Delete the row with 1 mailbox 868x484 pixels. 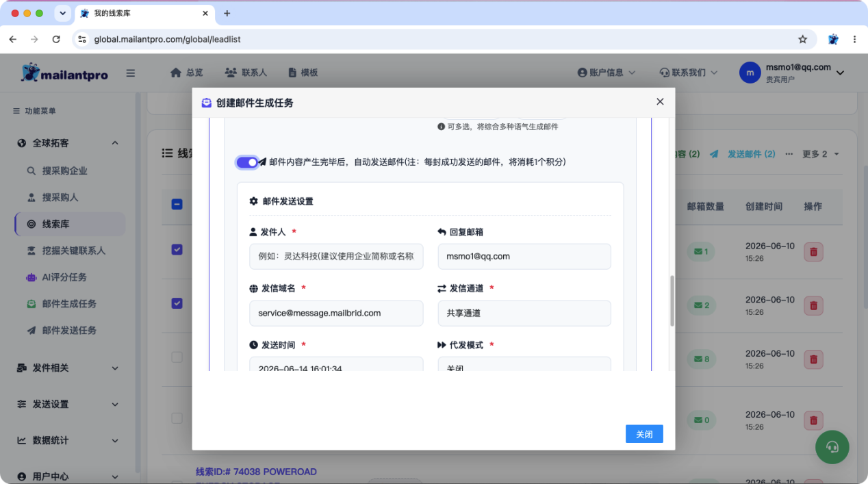click(813, 252)
